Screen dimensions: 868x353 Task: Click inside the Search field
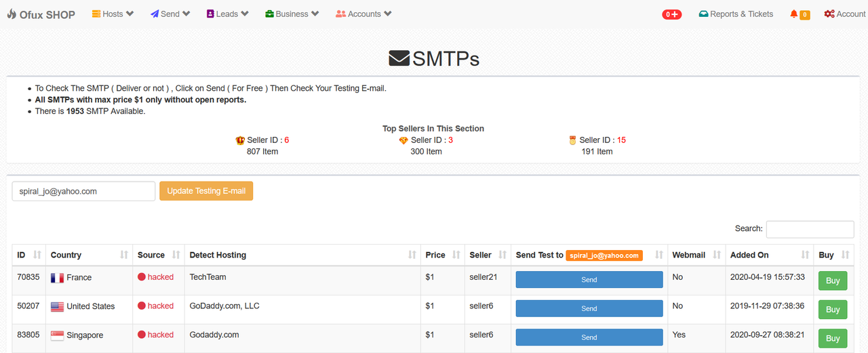point(810,229)
